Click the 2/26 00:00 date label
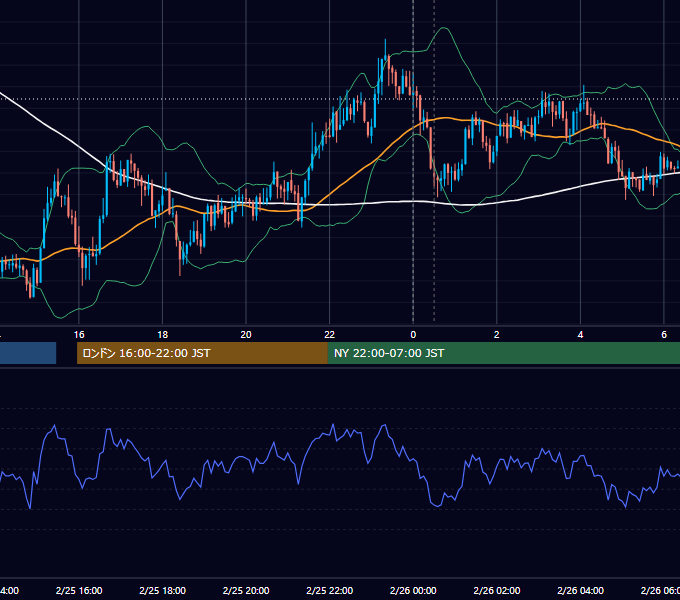 tap(413, 590)
